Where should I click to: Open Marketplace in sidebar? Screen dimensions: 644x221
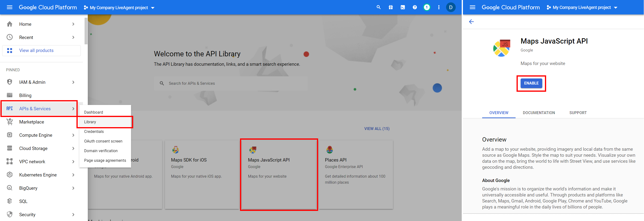click(39, 122)
